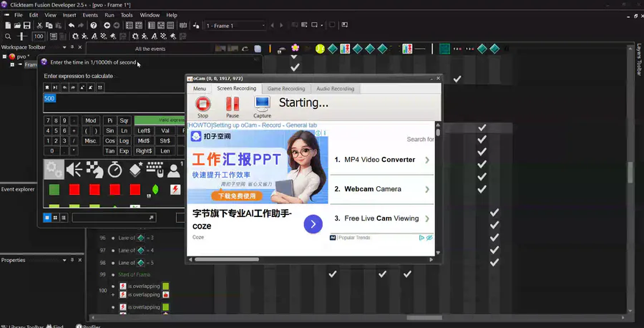Select the lightning bolt object in expression editor
This screenshot has height=328, width=644.
point(175,190)
